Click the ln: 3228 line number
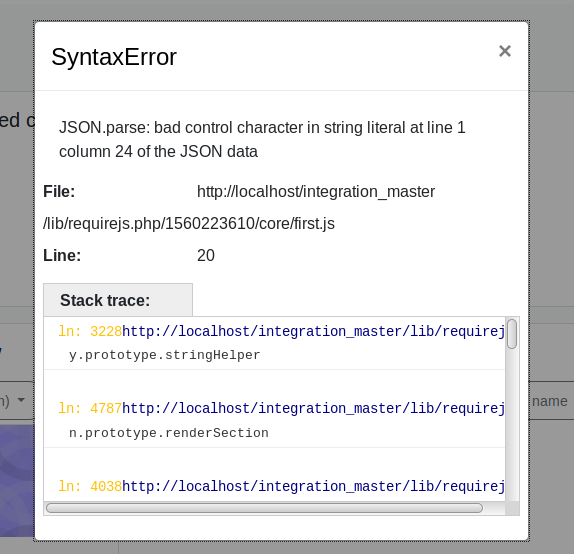 pyautogui.click(x=90, y=331)
